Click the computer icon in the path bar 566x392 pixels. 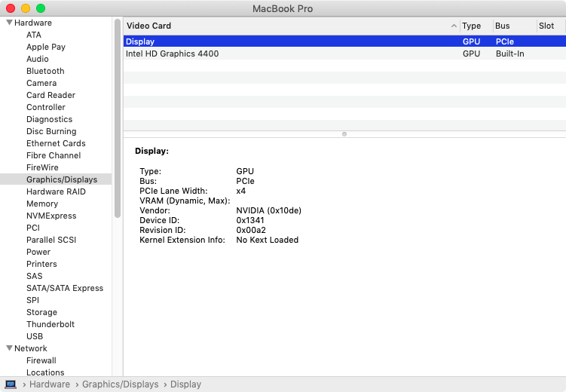[11, 384]
